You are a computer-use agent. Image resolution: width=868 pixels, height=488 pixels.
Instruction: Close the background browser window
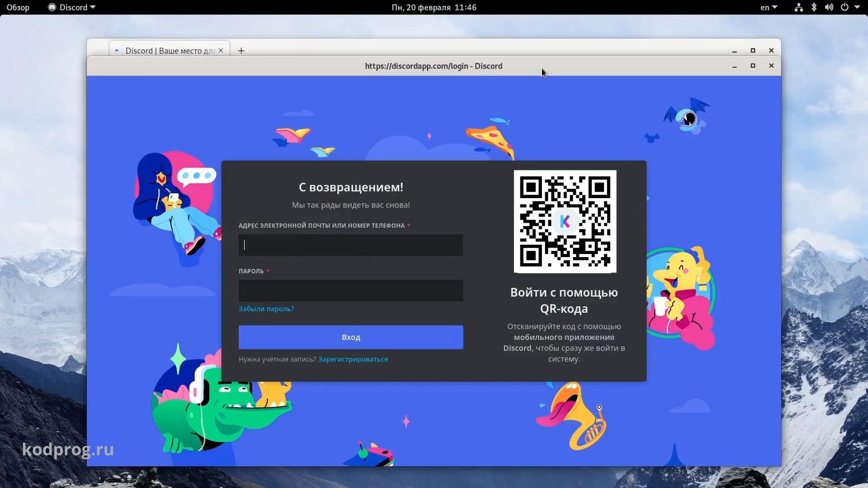click(771, 51)
